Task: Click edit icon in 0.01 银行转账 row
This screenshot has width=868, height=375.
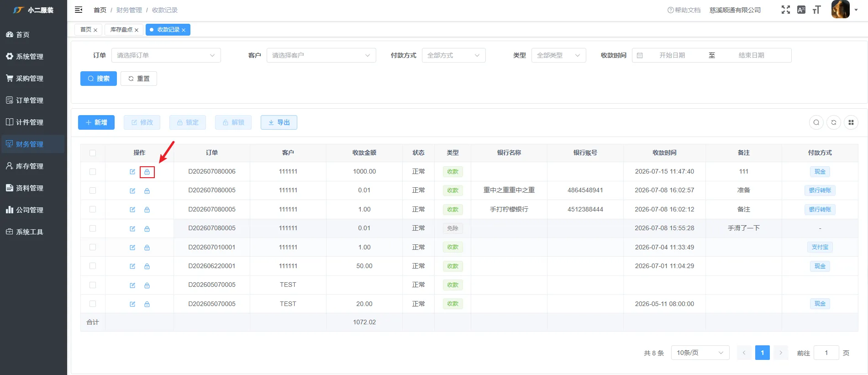Action: pyautogui.click(x=132, y=191)
